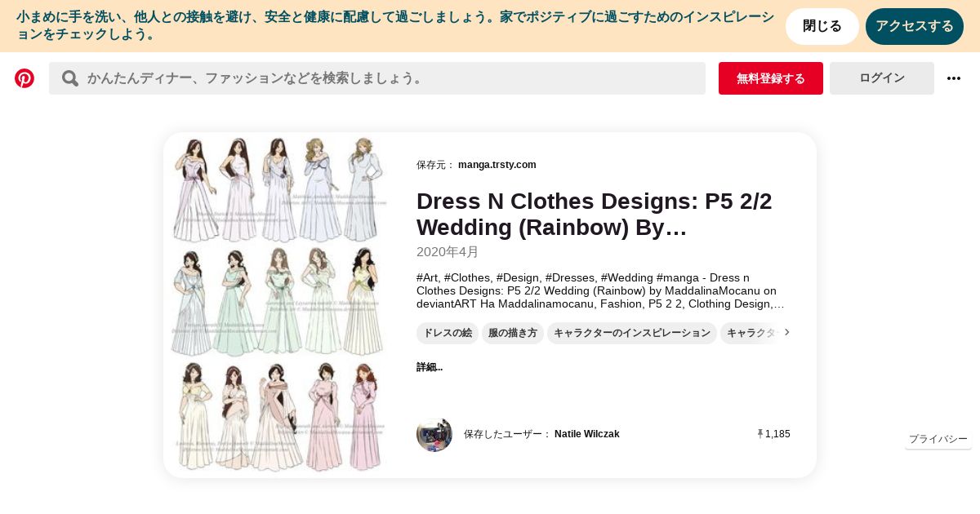Dismiss the banner with 閉じる button

[822, 26]
